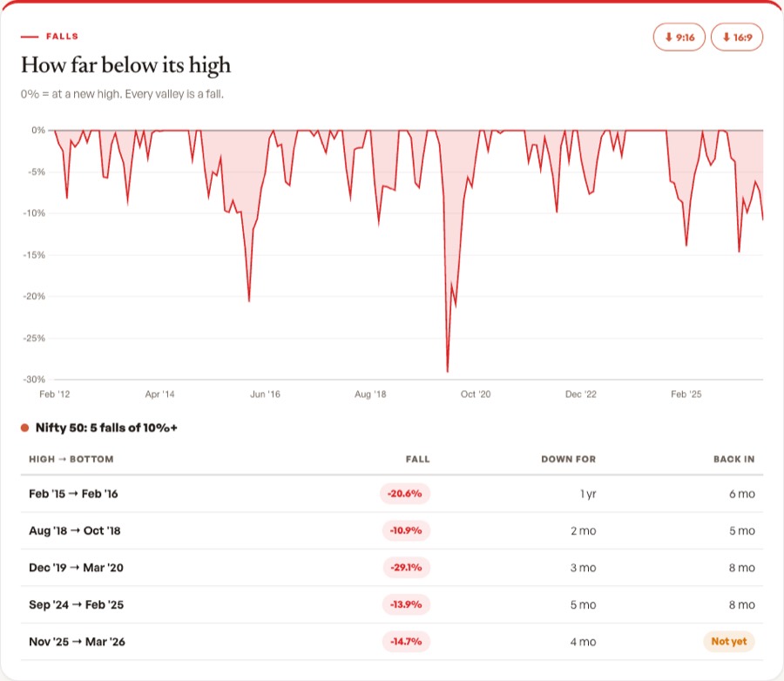Select the Sep '24 → Feb '25 row
This screenshot has width=784, height=681.
[392, 604]
